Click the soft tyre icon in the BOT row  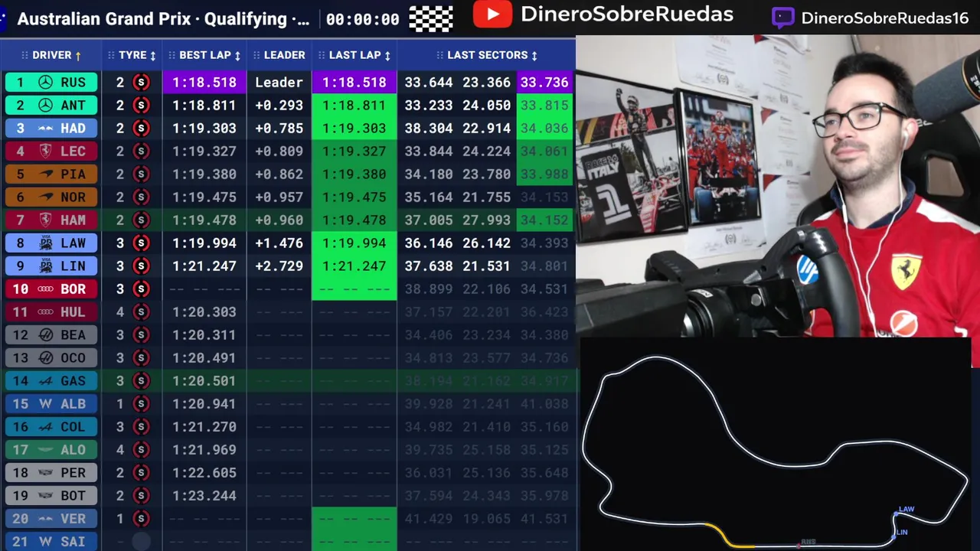coord(141,495)
